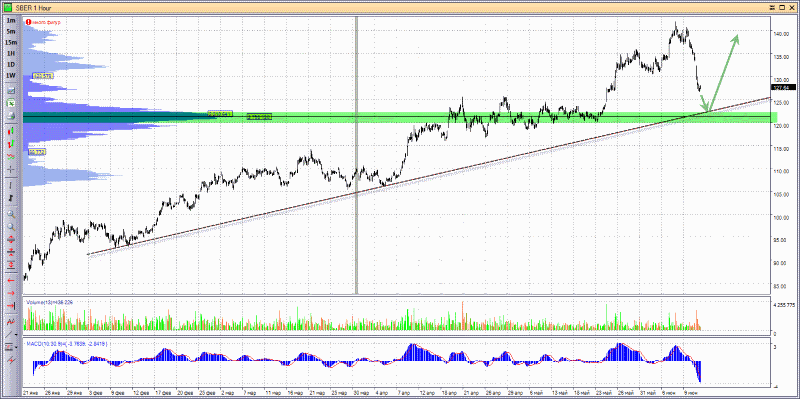Click the red right arrow scroll icon
Viewport: 800px width, 399px height.
pos(11,293)
